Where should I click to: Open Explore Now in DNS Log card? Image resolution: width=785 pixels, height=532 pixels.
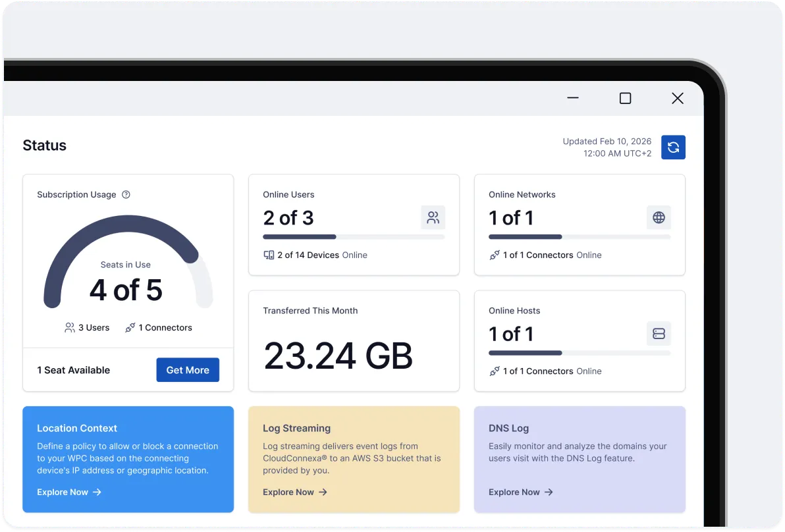(x=514, y=492)
